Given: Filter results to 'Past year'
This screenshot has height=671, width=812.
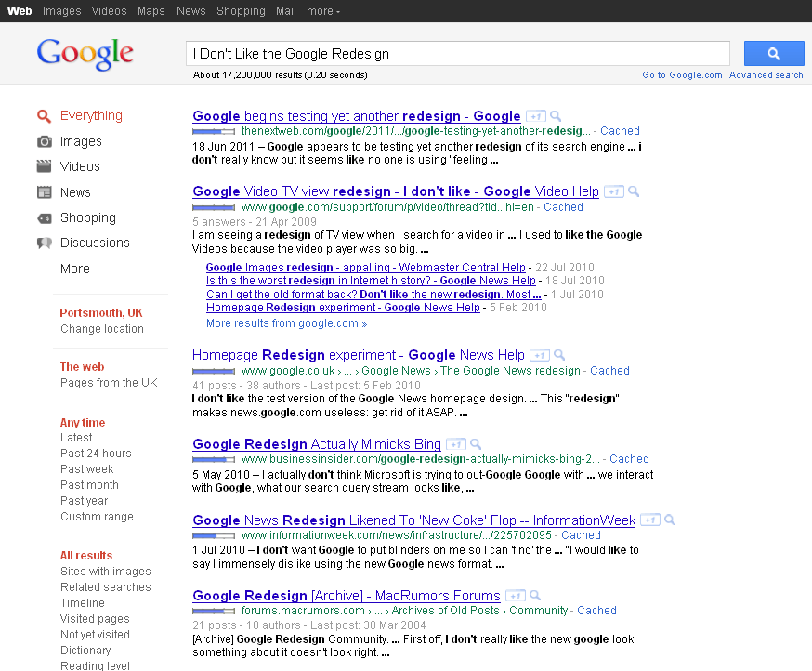Looking at the screenshot, I should point(84,501).
